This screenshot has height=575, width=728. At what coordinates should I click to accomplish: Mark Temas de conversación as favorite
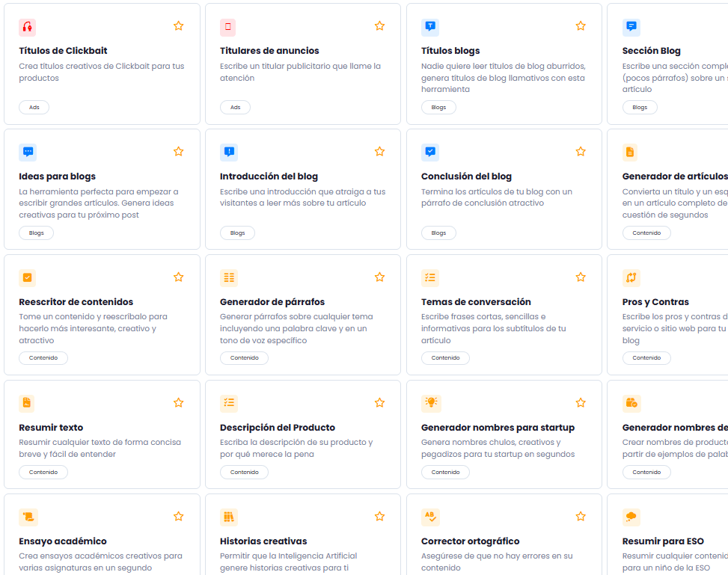pyautogui.click(x=581, y=277)
